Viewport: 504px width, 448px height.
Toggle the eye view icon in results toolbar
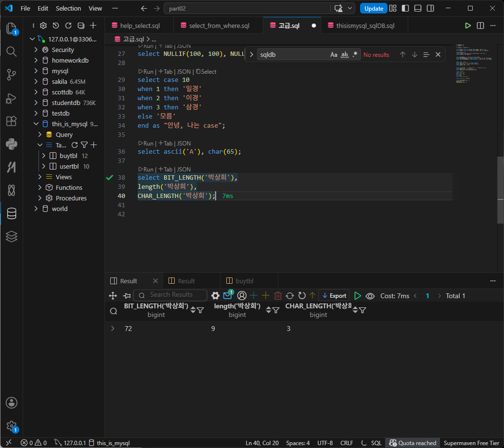pos(370,296)
